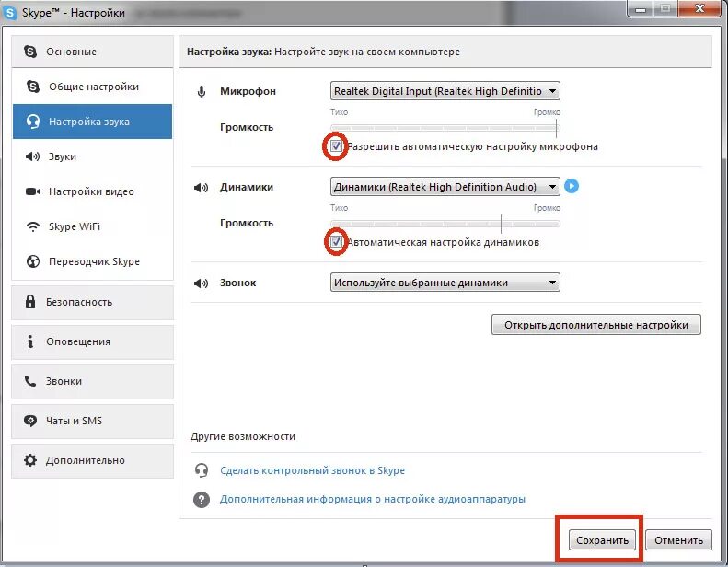The width and height of the screenshot is (728, 567).
Task: Open the Звонки section
Action: [x=92, y=381]
